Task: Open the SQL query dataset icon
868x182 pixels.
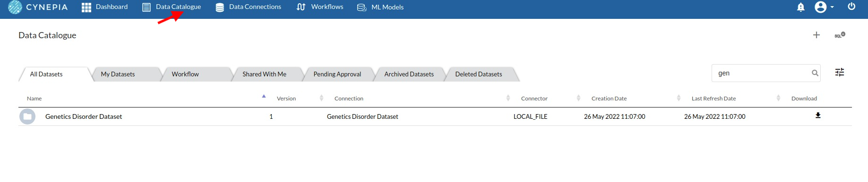Action: pyautogui.click(x=840, y=35)
